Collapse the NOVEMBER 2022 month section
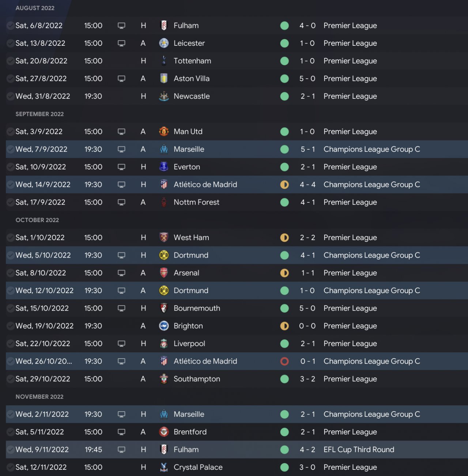 (x=39, y=397)
